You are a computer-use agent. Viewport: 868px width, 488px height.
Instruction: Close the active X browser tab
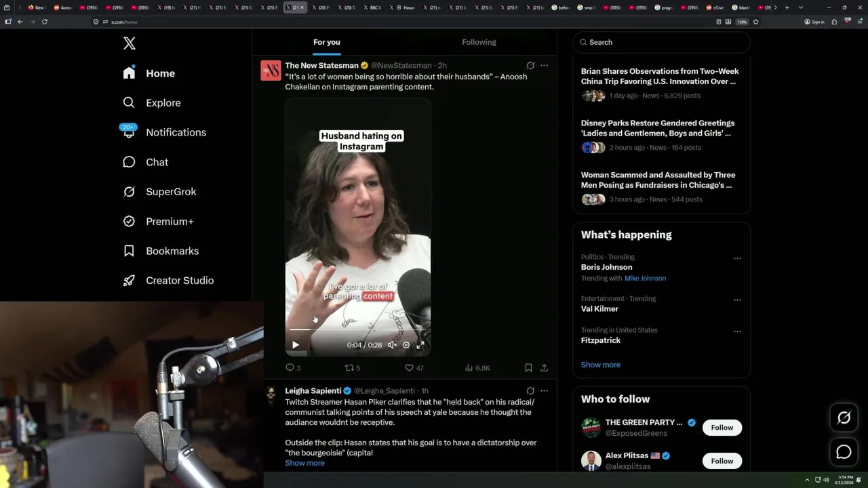(302, 7)
